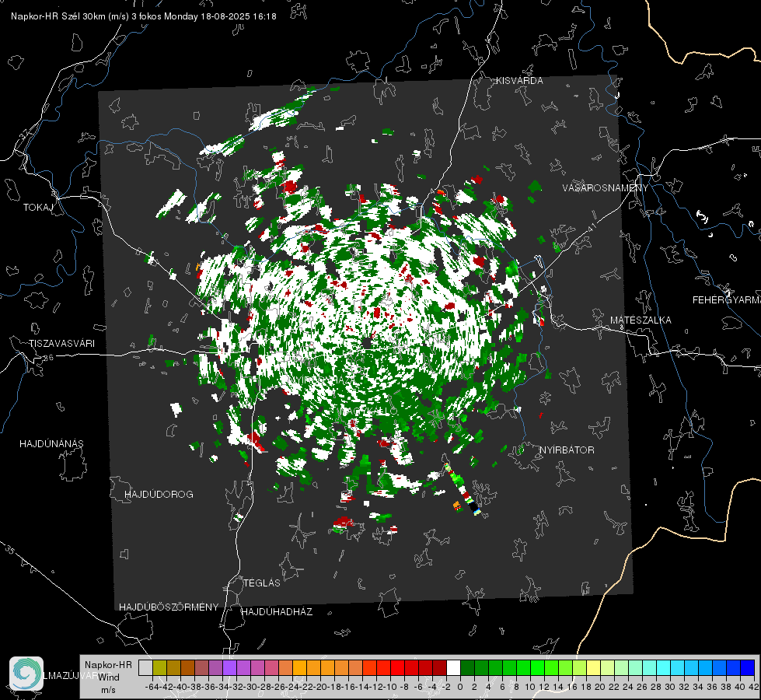761x700 pixels.
Task: Select the NYÍRBÁTOR town label
Action: coord(567,450)
